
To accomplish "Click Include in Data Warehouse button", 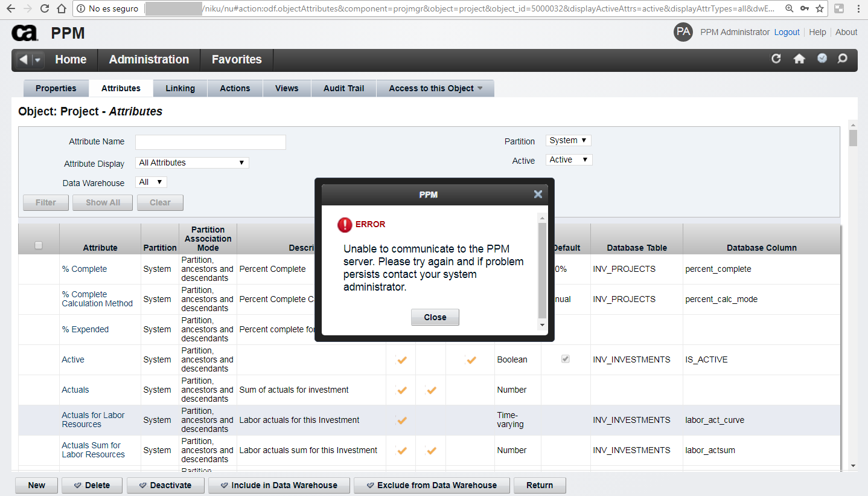I will (x=279, y=485).
